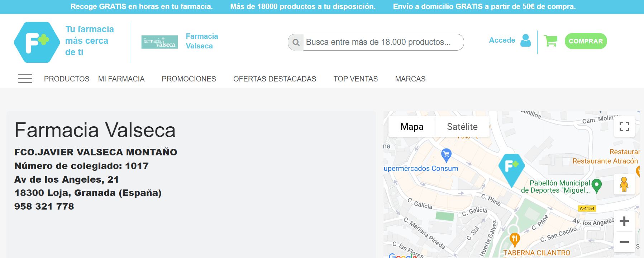Click the user profile icon
644x258 pixels.
(x=526, y=41)
